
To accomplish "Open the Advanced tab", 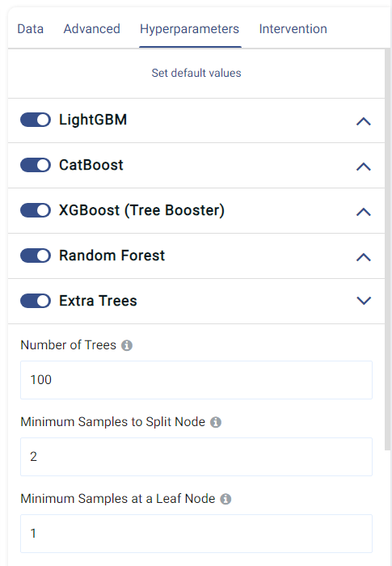I will (x=91, y=29).
